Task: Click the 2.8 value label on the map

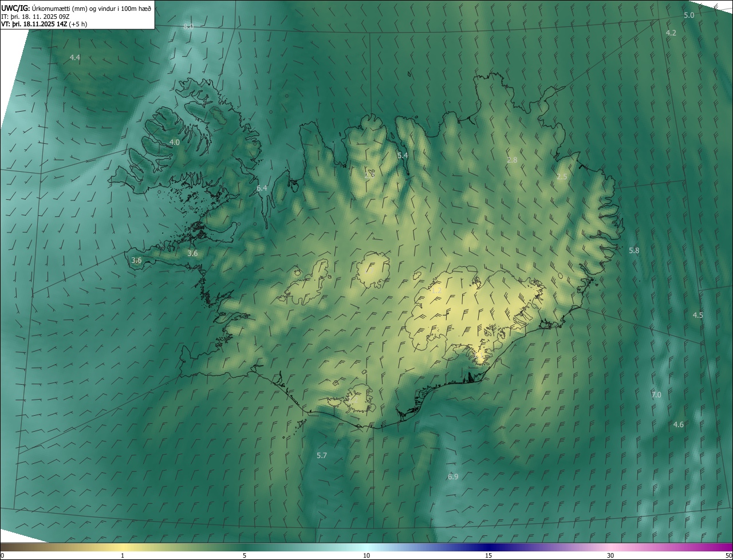Action: click(512, 160)
